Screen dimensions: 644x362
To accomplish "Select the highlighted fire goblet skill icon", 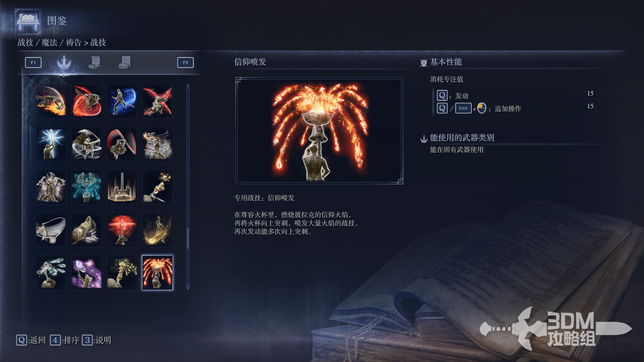I will (x=158, y=273).
